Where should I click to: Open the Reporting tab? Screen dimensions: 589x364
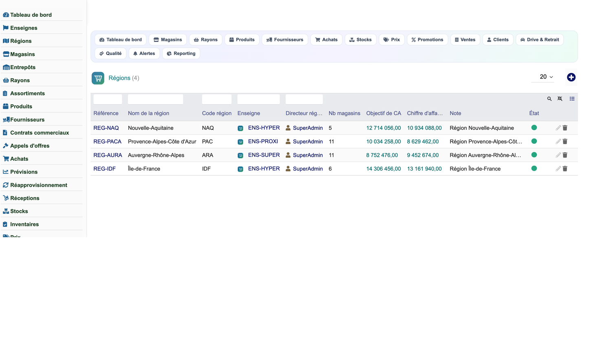[181, 54]
